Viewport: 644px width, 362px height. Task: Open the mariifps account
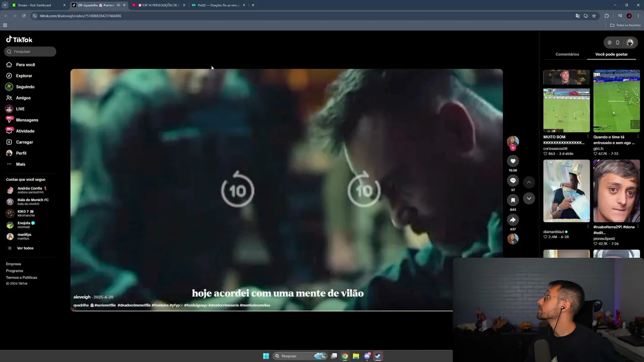(x=19, y=236)
